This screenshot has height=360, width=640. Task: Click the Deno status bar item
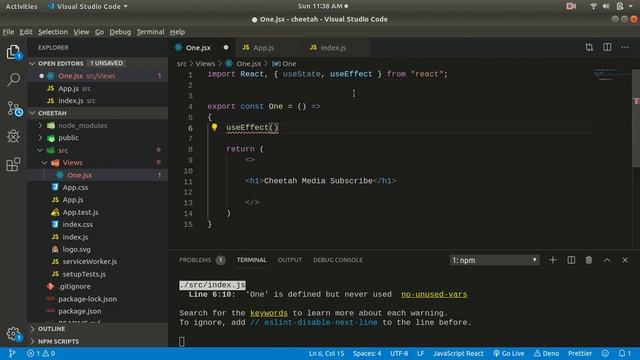547,353
